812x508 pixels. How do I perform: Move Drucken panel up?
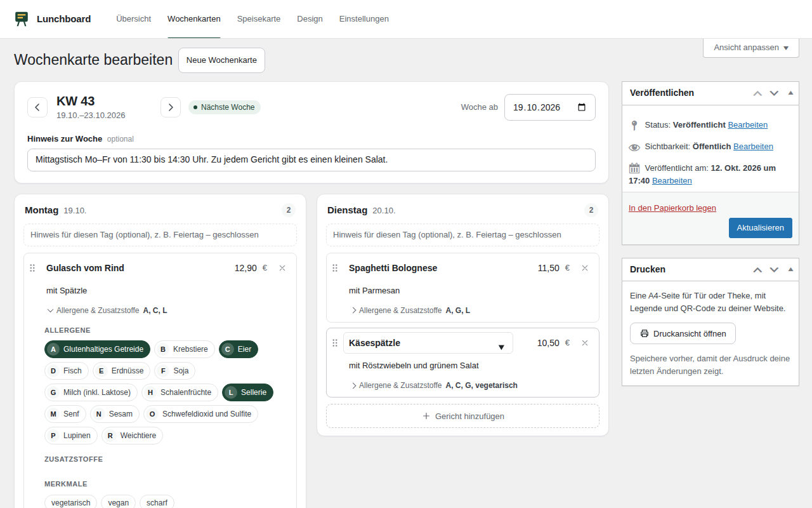757,269
